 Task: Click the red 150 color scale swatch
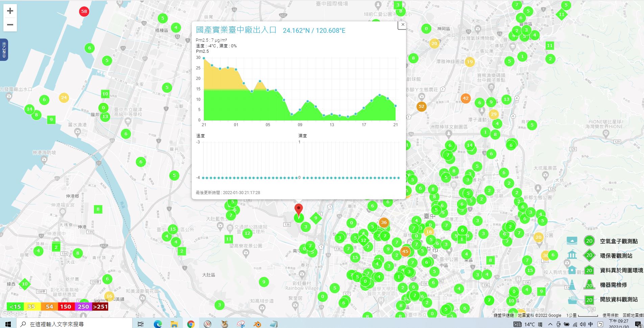[x=66, y=306]
